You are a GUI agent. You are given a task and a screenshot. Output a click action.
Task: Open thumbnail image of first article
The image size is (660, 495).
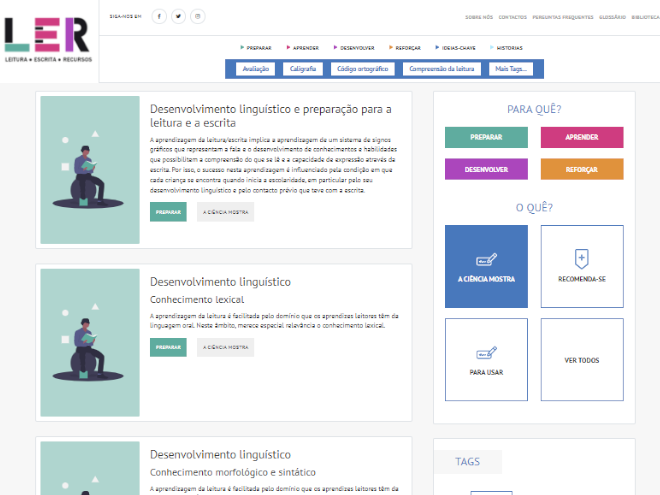pos(90,170)
